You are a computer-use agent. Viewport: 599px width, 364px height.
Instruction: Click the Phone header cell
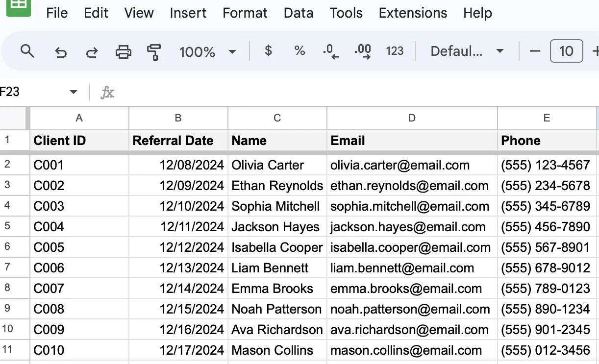(547, 141)
